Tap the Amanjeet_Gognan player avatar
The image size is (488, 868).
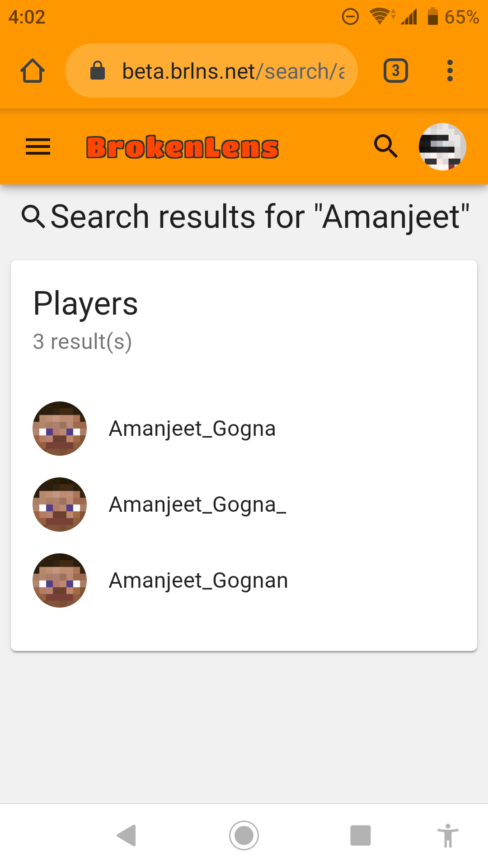click(x=60, y=580)
